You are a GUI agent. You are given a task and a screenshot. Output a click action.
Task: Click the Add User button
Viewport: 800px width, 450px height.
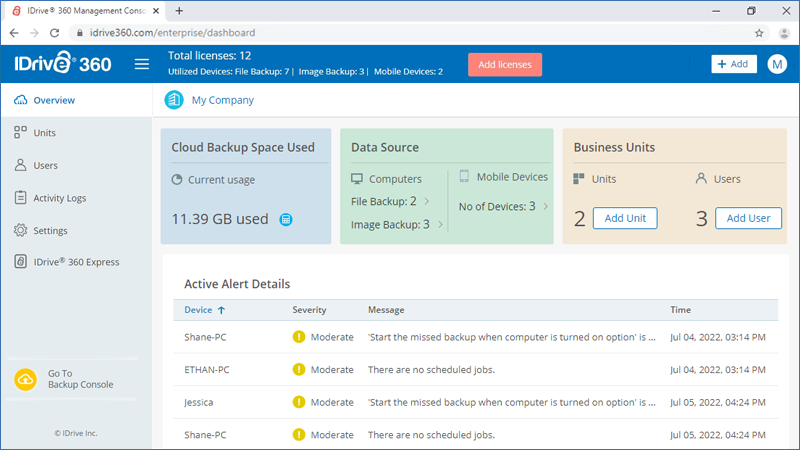[x=748, y=218]
